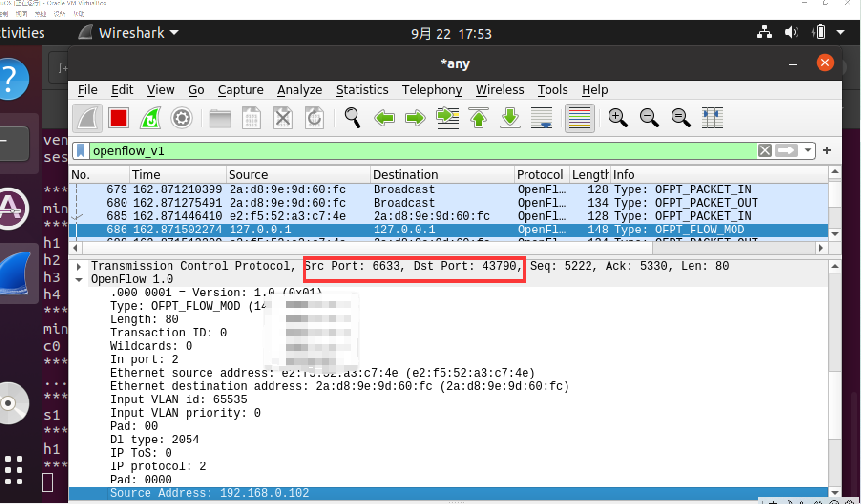Restart current capture with green fin icon
The image size is (861, 504).
pyautogui.click(x=150, y=118)
